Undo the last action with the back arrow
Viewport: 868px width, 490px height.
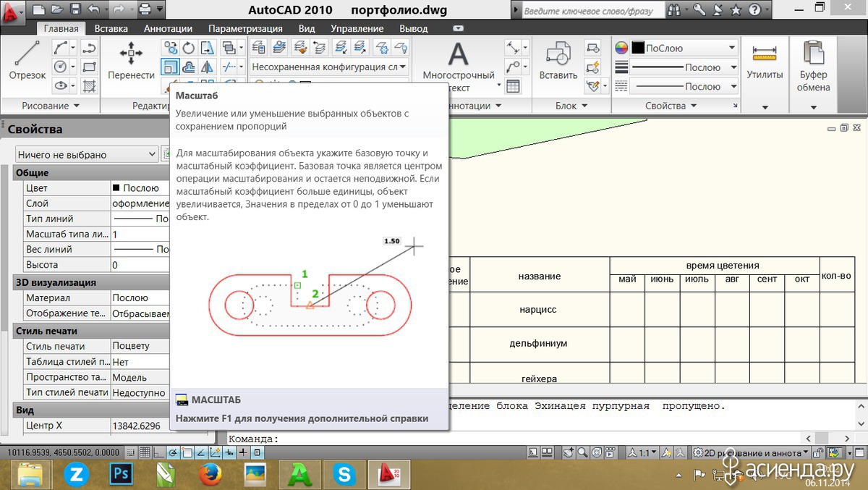coord(93,10)
